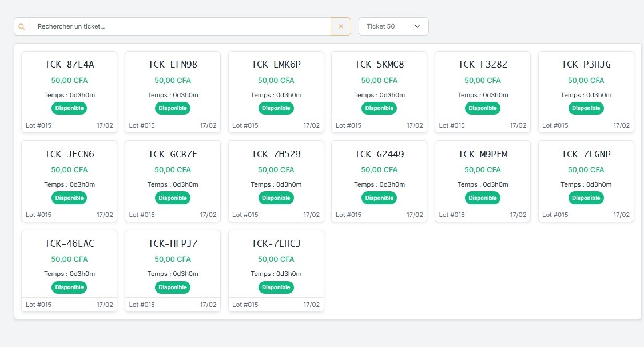Open ticket code TCK-LMK6P
644x347 pixels.
[276, 65]
